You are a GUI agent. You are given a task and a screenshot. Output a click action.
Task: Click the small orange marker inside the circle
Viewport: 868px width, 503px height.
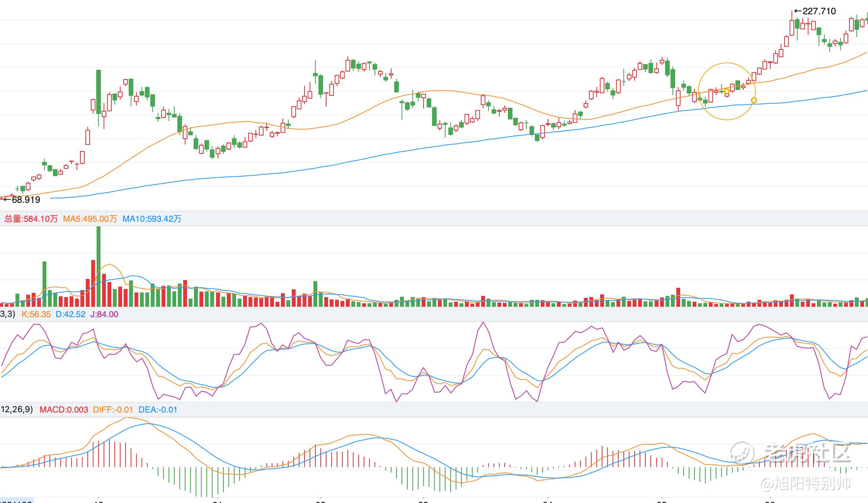pos(727,92)
